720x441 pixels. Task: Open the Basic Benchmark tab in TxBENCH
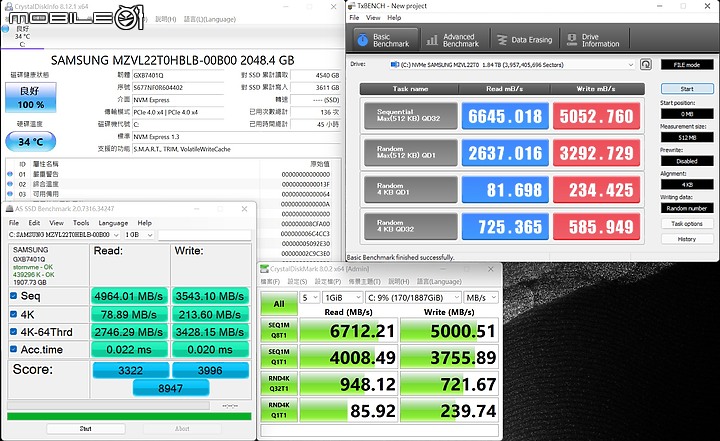click(x=386, y=40)
